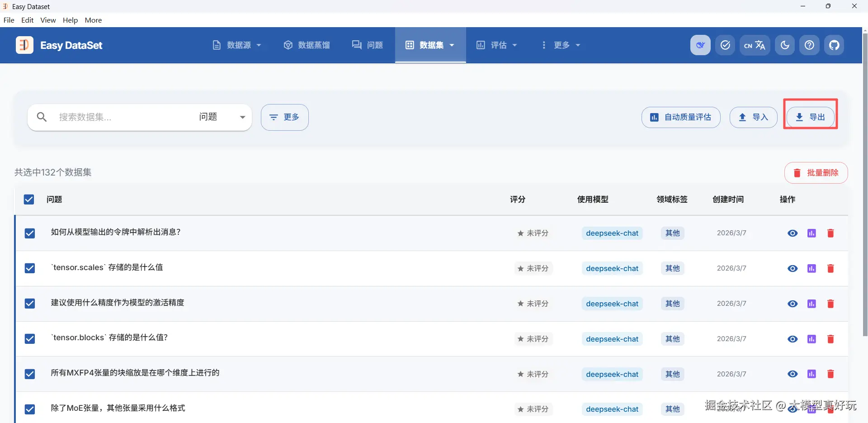Click the question text '除了MoE张量,其他张量采用什么格式'

click(x=118, y=408)
